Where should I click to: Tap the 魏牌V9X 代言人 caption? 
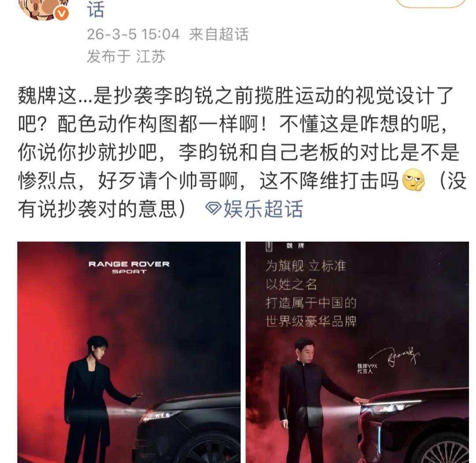pos(367,369)
